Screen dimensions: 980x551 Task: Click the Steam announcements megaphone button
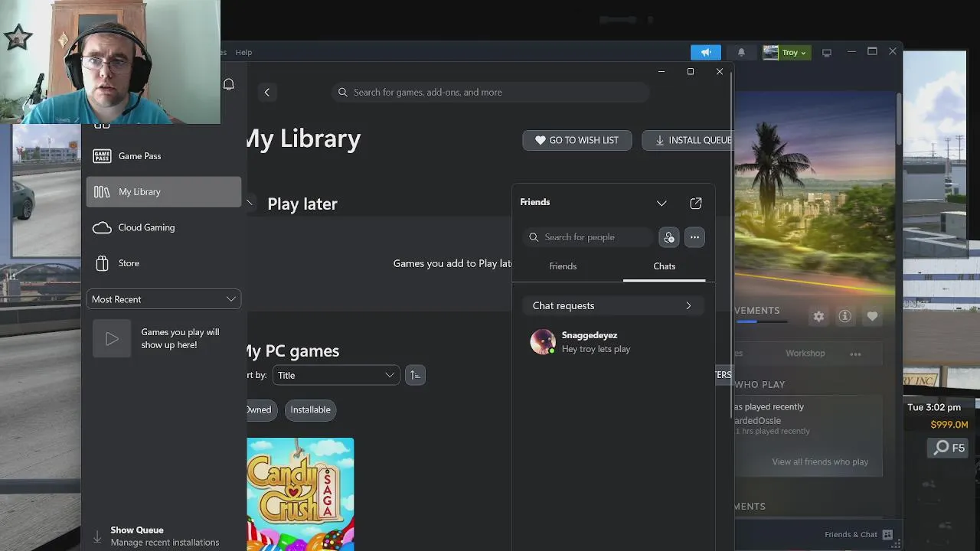706,52
